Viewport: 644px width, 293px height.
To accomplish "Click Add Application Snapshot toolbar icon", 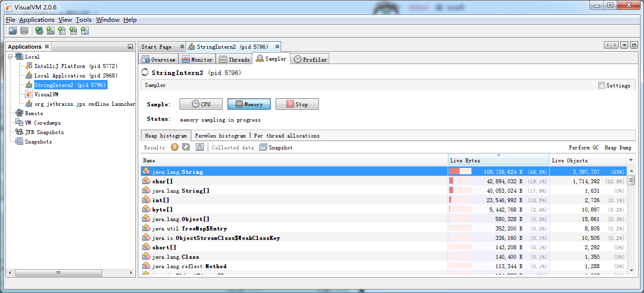I will (x=85, y=31).
